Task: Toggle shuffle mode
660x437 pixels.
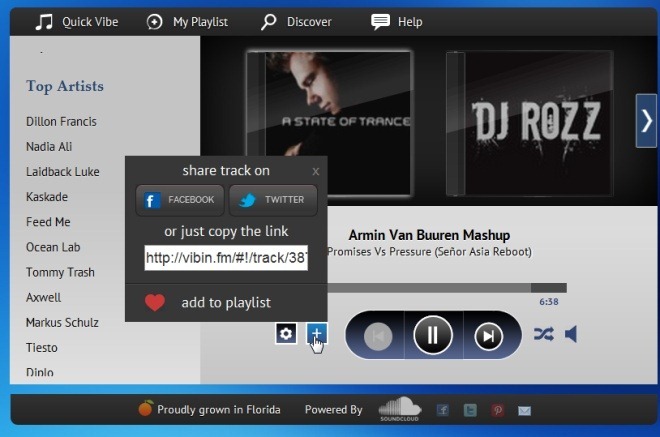Action: coord(543,334)
